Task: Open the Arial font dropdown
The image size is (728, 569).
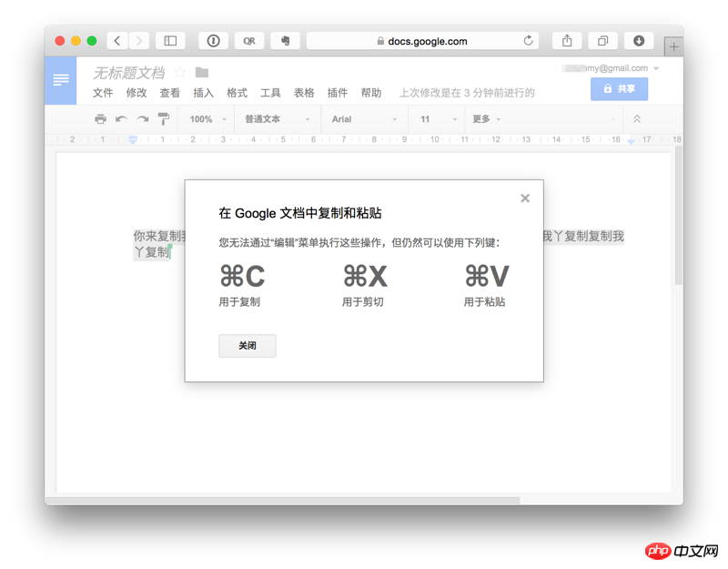Action: [364, 119]
